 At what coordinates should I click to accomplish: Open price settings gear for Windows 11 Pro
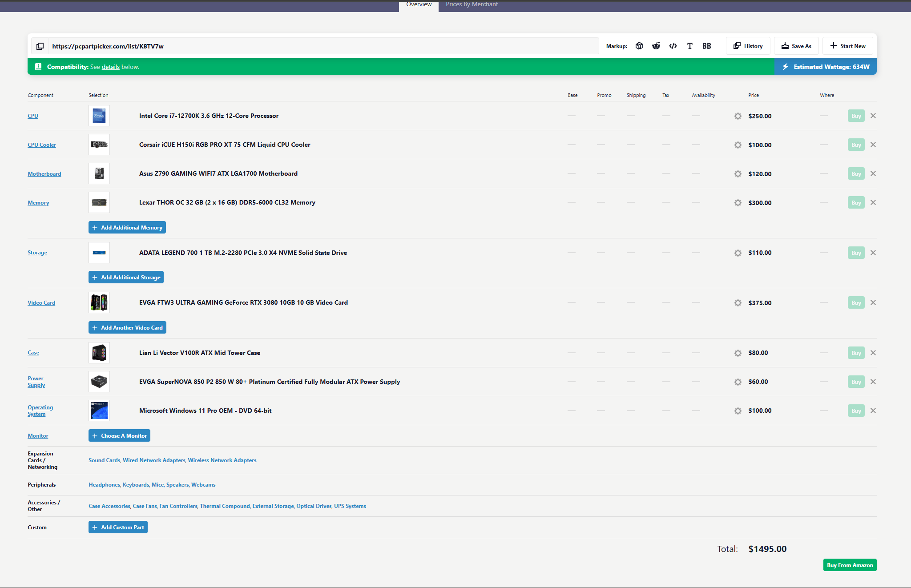[x=738, y=411]
